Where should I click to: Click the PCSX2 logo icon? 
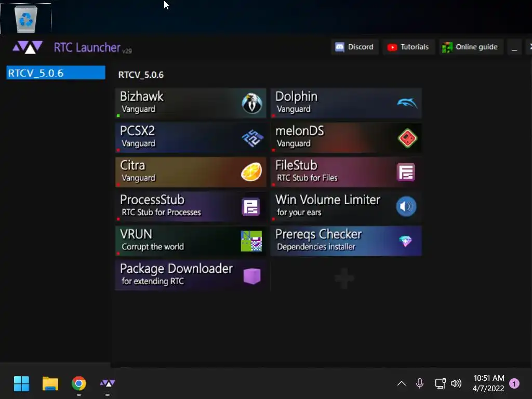tap(252, 138)
